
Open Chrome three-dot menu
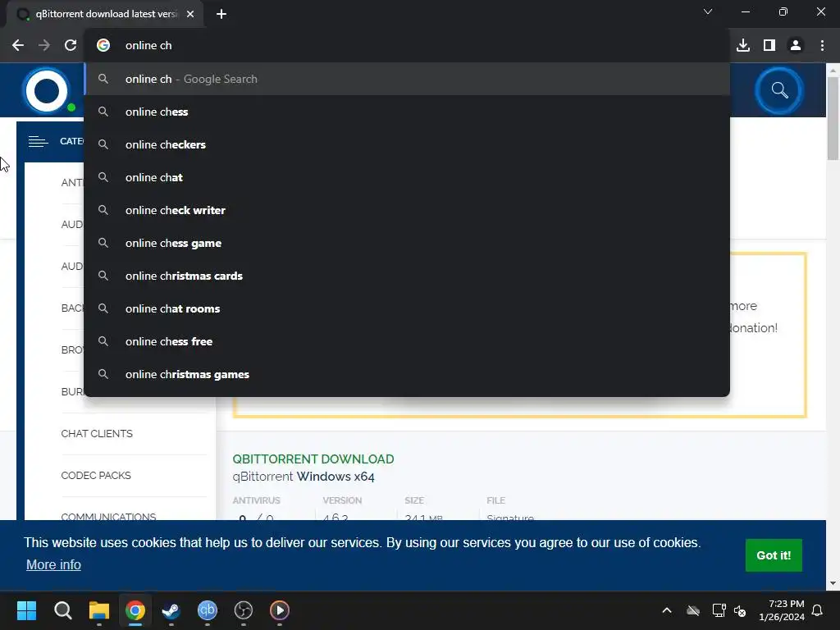pos(822,46)
